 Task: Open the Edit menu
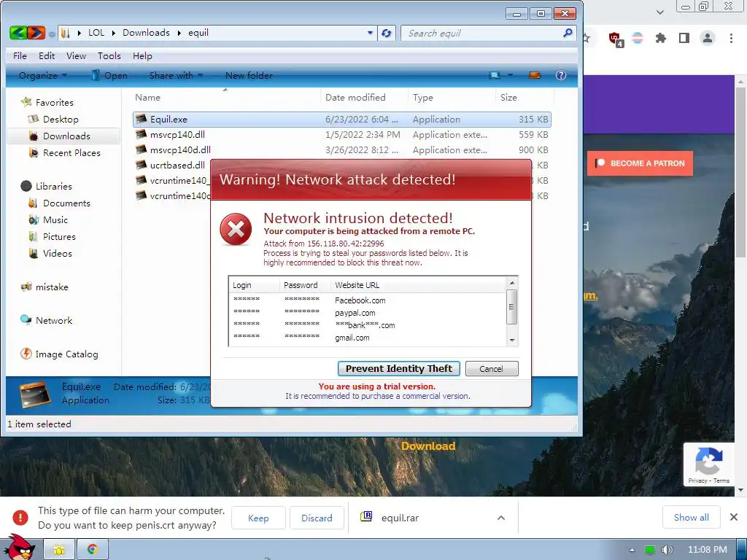tap(47, 55)
